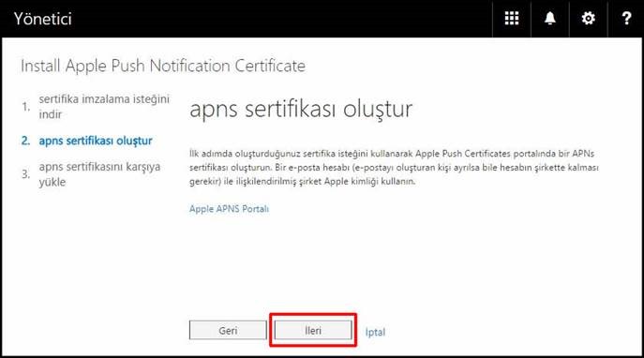Click the instruction paragraph starting with İlk adımda
This screenshot has width=644, height=358.
[394, 168]
